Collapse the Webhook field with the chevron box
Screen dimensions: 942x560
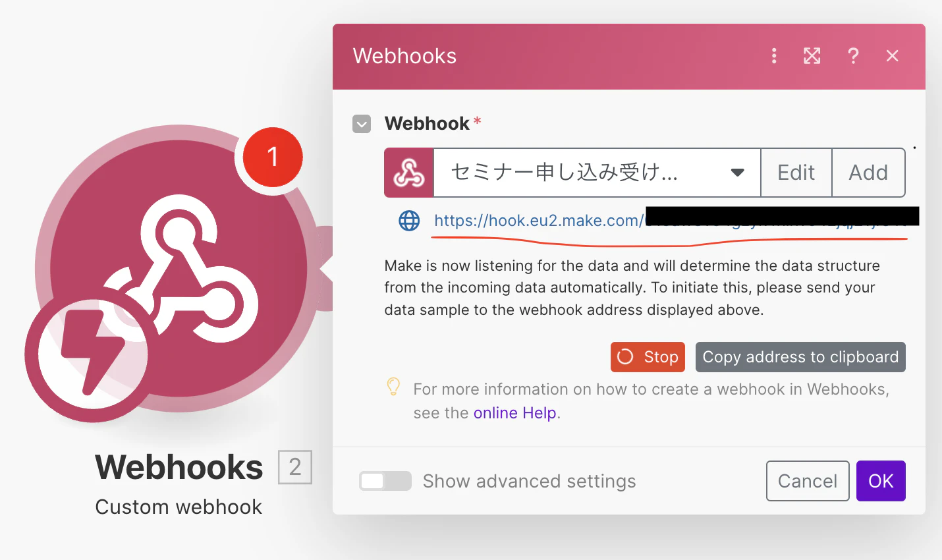point(362,124)
